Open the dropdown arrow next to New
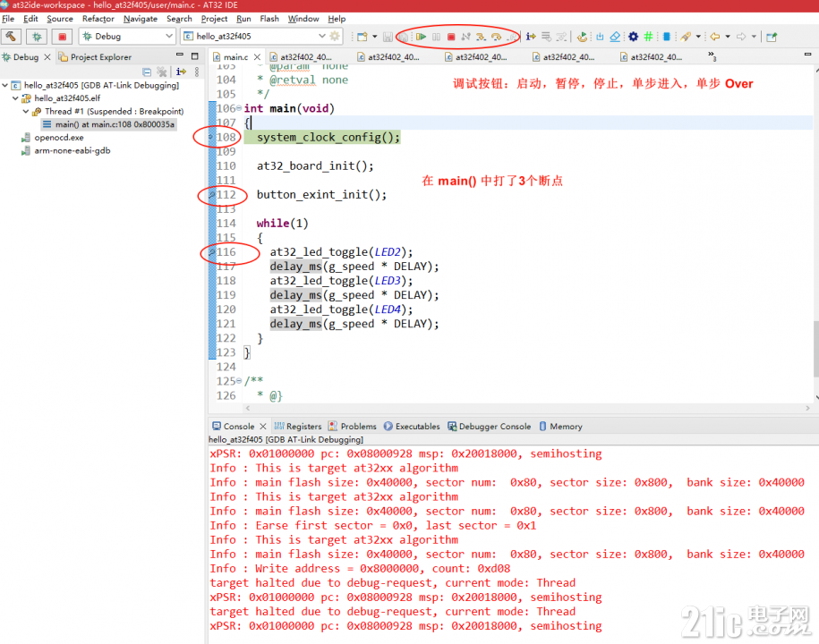 click(x=374, y=37)
